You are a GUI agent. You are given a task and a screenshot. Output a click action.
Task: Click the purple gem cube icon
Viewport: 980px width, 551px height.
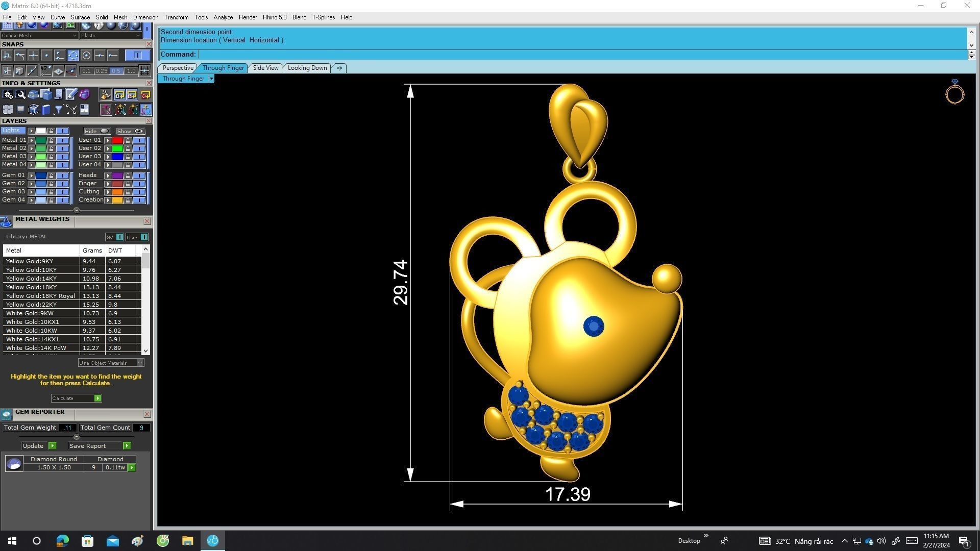coord(84,94)
